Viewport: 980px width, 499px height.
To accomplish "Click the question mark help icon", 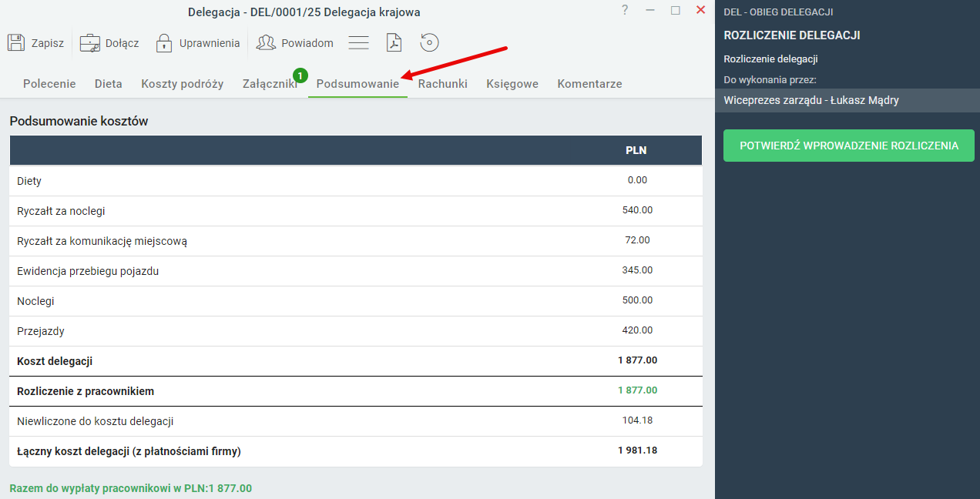I will pyautogui.click(x=625, y=10).
